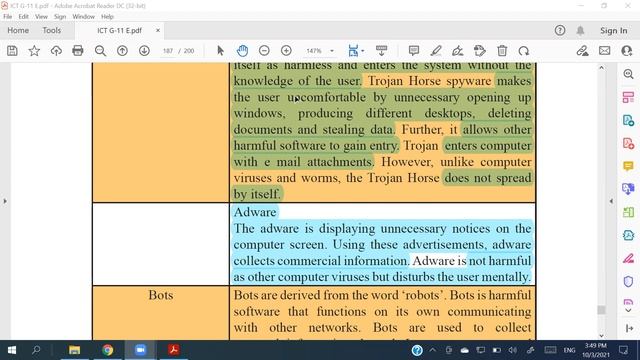Click the scrolling mode icon
Screen dimensions: 640x360
point(381,51)
